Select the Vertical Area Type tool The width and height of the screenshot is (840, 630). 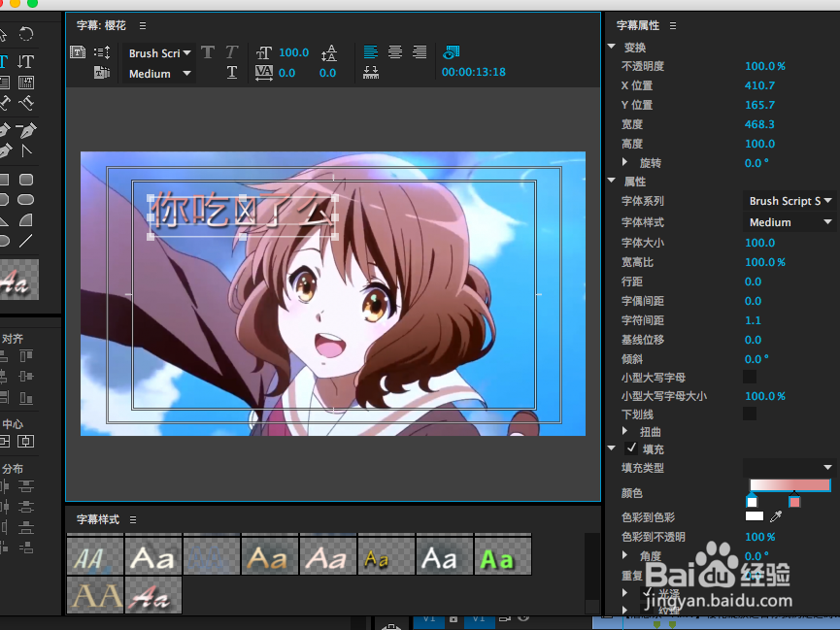click(x=25, y=83)
